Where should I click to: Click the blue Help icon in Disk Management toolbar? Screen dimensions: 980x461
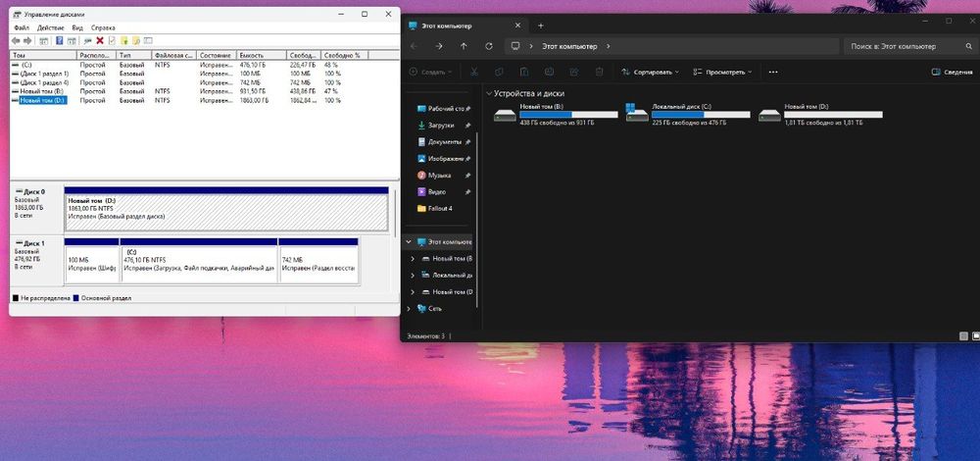[60, 40]
